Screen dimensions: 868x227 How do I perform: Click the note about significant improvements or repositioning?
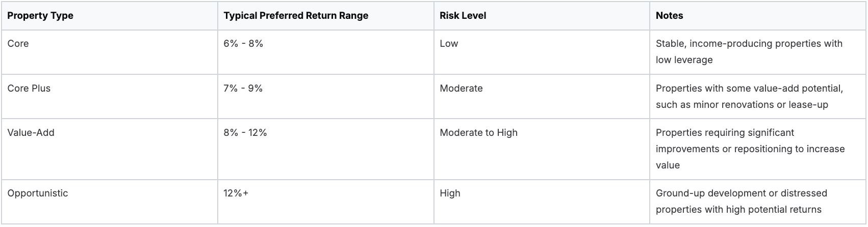(750, 149)
